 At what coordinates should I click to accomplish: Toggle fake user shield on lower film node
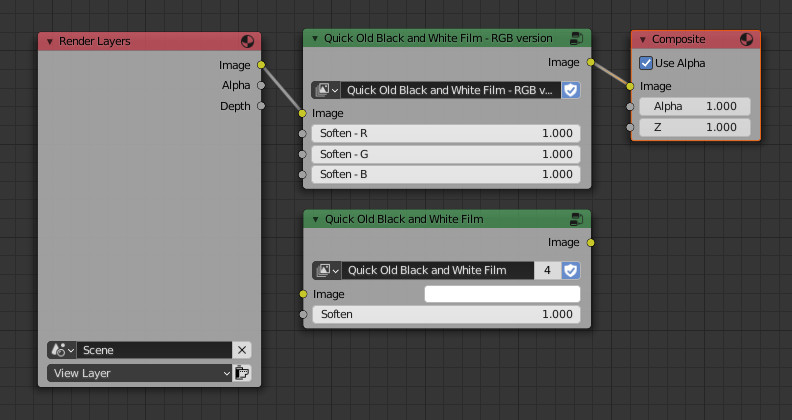[571, 270]
